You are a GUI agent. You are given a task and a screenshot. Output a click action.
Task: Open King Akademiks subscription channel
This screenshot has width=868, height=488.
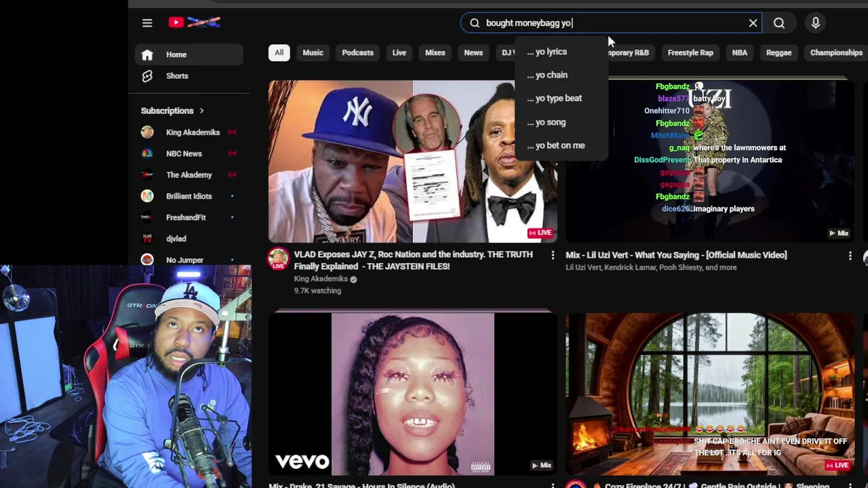(189, 132)
